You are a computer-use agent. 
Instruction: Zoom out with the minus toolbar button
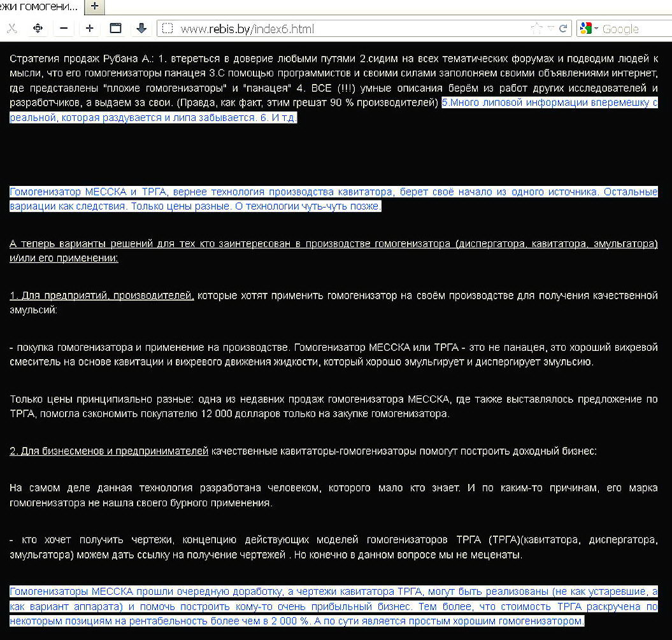pos(64,29)
